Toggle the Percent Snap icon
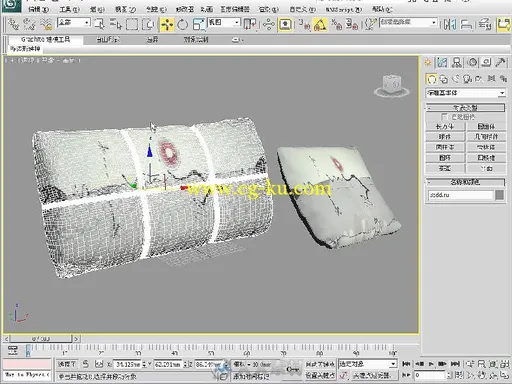Screen dimensions: 512x384 (337, 24)
